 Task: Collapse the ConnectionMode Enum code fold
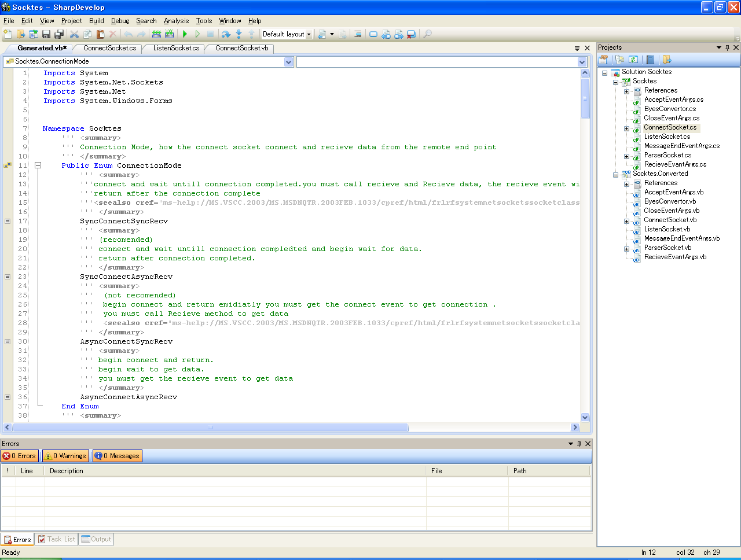pyautogui.click(x=38, y=165)
